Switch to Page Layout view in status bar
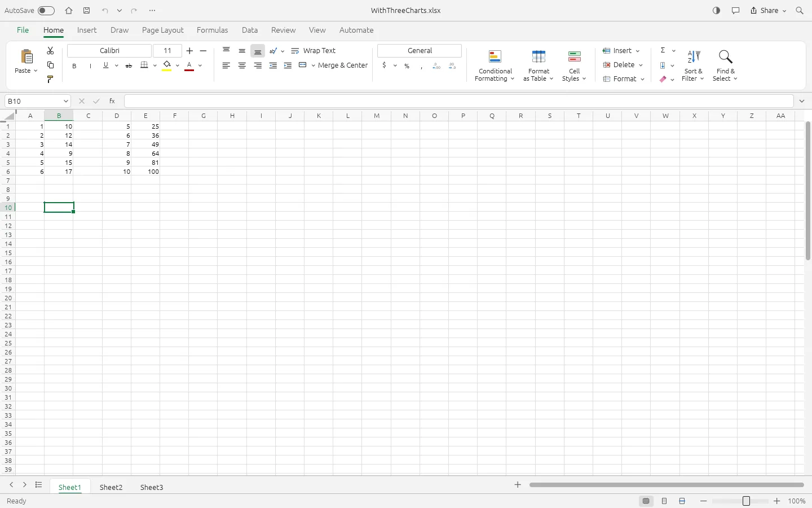Viewport: 812px width, 508px height. pos(664,501)
